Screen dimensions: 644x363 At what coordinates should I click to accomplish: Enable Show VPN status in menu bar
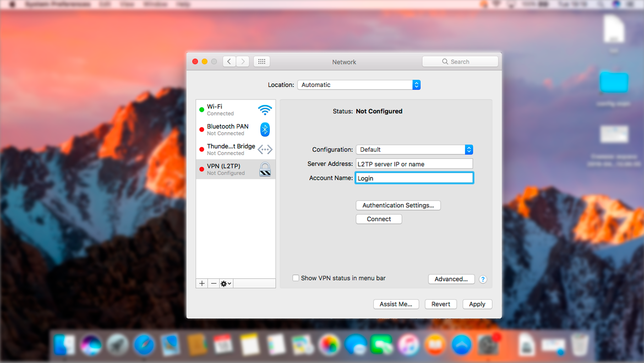click(x=296, y=278)
